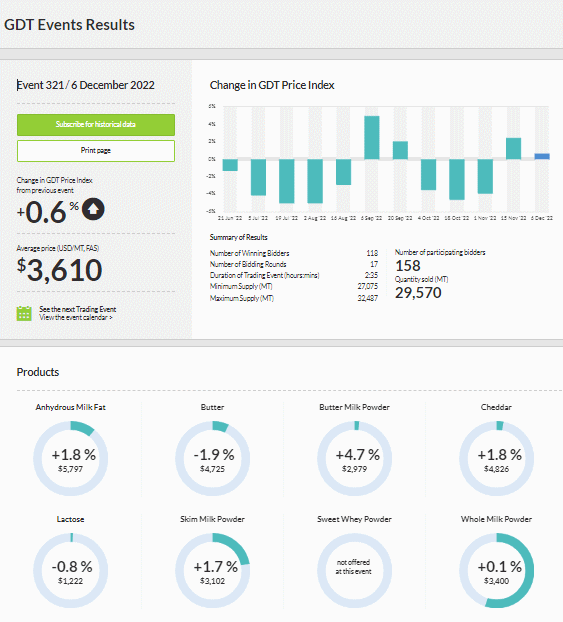Click the 4 Oct '22 chart bar
563x622 pixels.
428,175
